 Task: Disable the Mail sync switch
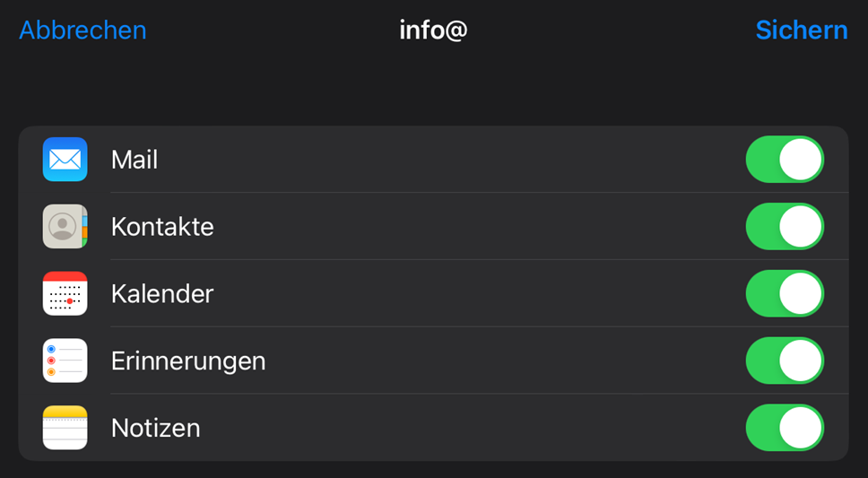click(785, 160)
